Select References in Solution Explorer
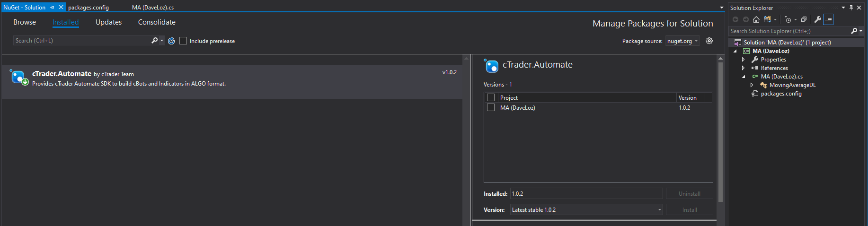 [x=774, y=68]
